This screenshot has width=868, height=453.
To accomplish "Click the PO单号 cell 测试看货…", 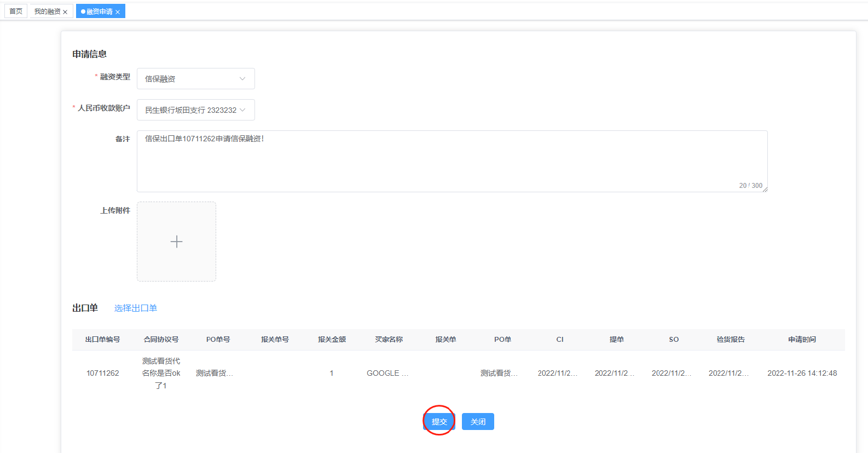I will (x=214, y=373).
